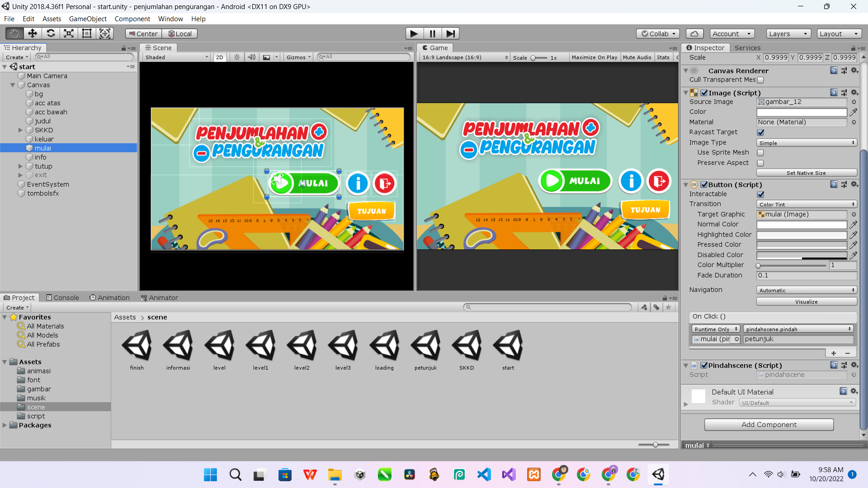This screenshot has width=868, height=488.
Task: Toggle the Interactable checkbox
Action: (x=760, y=194)
